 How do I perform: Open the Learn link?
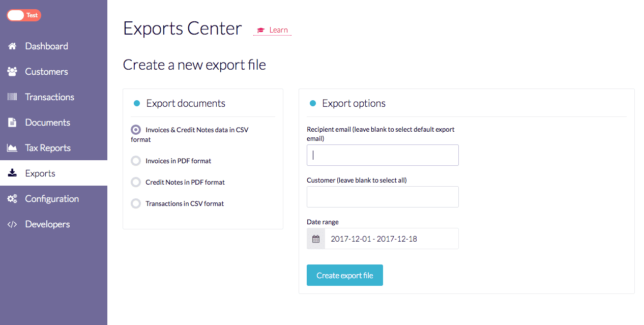[x=273, y=30]
